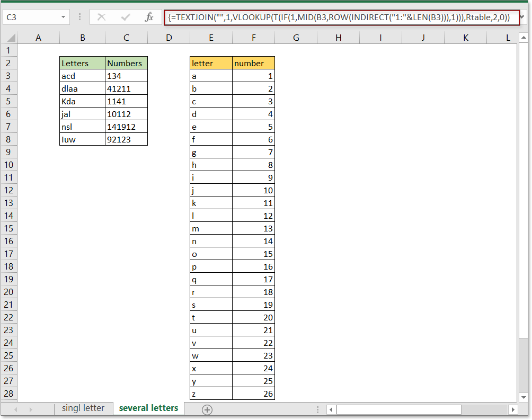Click the left scroll arrow of horizontal scrollbar
Screen dimensions: 532x420
point(331,409)
